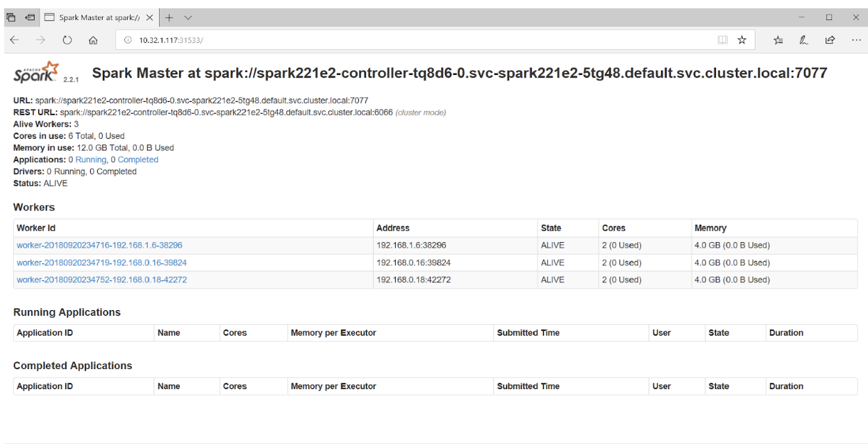Open worker 192.168.1.6-38296 link
Viewport: 868px width, 444px height.
[99, 246]
